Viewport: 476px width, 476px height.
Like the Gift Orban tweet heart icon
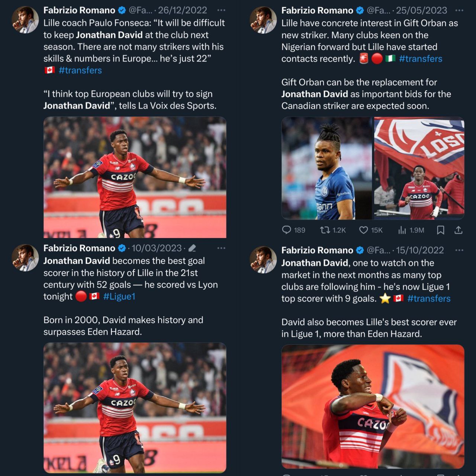(364, 230)
